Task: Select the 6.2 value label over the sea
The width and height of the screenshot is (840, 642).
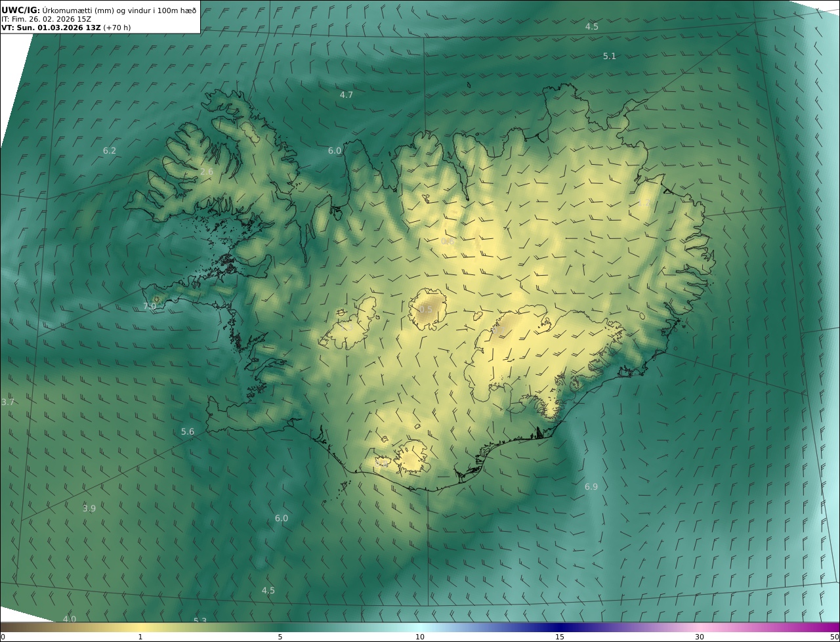Action: point(110,151)
